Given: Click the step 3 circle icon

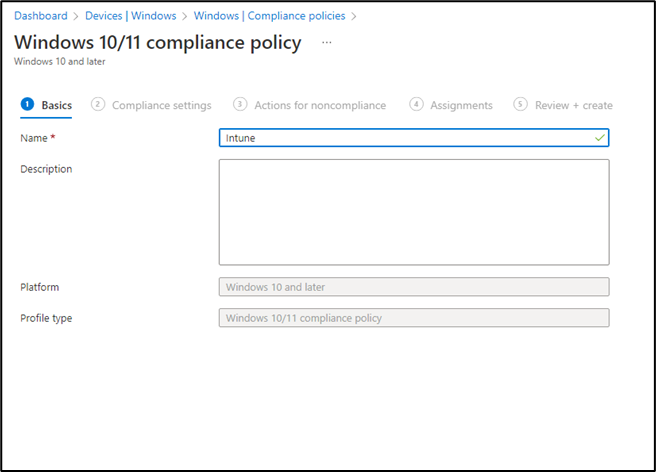Looking at the screenshot, I should tap(240, 104).
